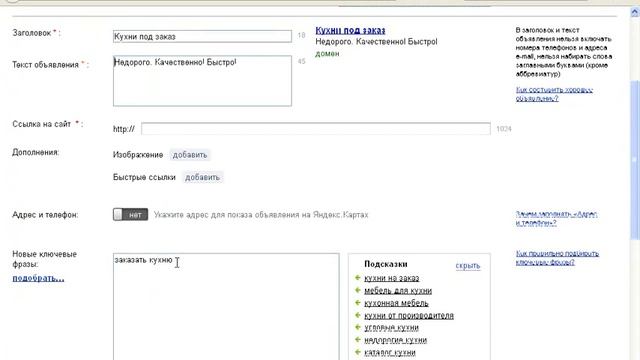640x360 pixels.
Task: Click the Подсказки heading
Action: [386, 264]
